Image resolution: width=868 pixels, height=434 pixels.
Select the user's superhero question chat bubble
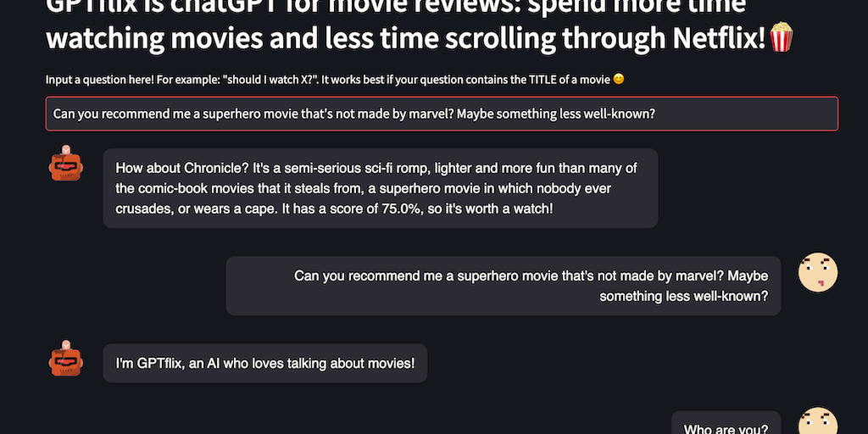[x=503, y=286]
